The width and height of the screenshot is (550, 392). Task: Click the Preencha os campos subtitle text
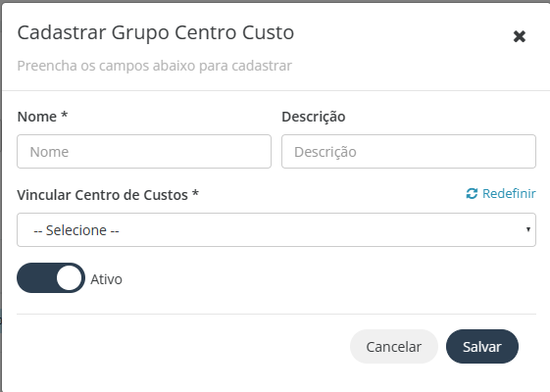pyautogui.click(x=155, y=66)
